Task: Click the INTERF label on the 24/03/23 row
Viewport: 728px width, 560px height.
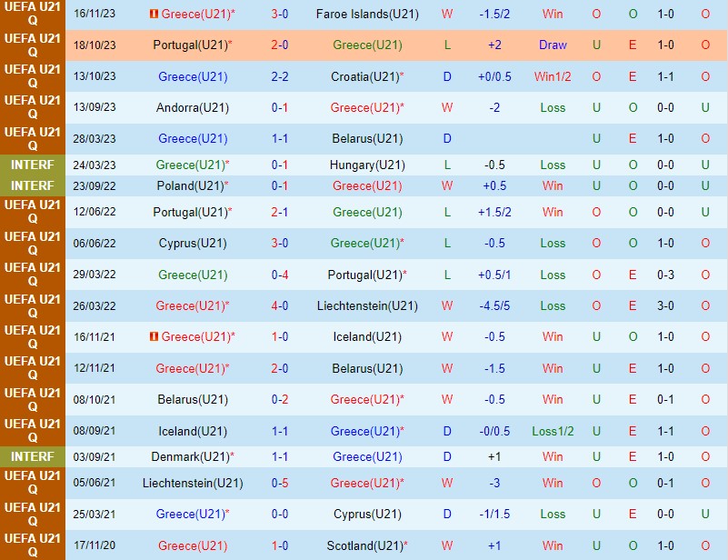Action: pyautogui.click(x=33, y=165)
